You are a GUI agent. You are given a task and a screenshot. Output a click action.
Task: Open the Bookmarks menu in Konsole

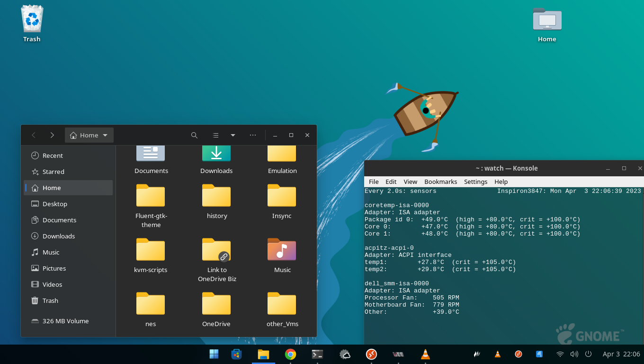(440, 182)
